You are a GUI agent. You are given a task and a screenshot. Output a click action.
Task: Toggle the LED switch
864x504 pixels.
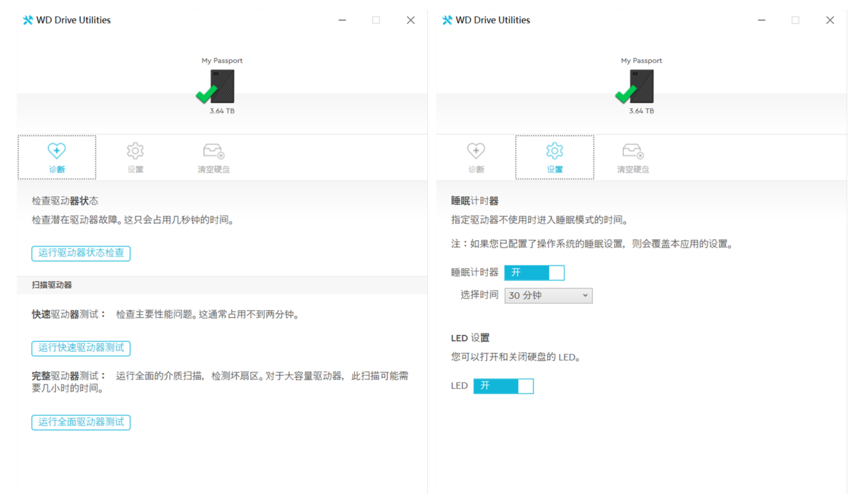[x=504, y=386]
